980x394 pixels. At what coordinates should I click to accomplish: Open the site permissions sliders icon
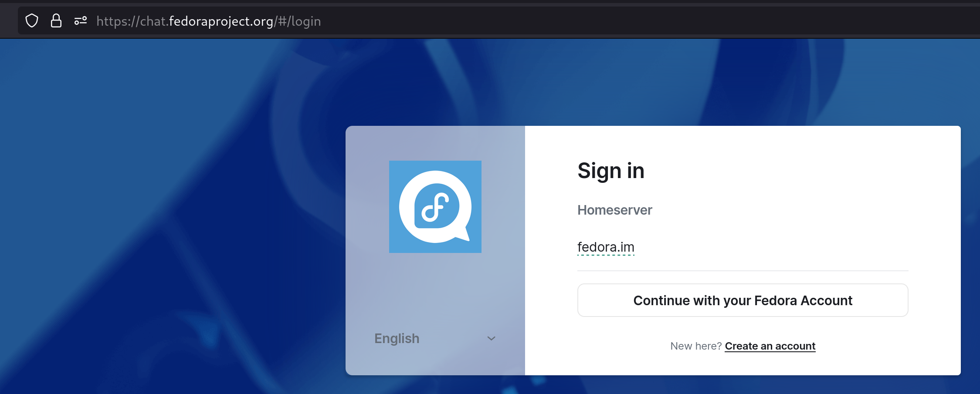click(x=81, y=21)
